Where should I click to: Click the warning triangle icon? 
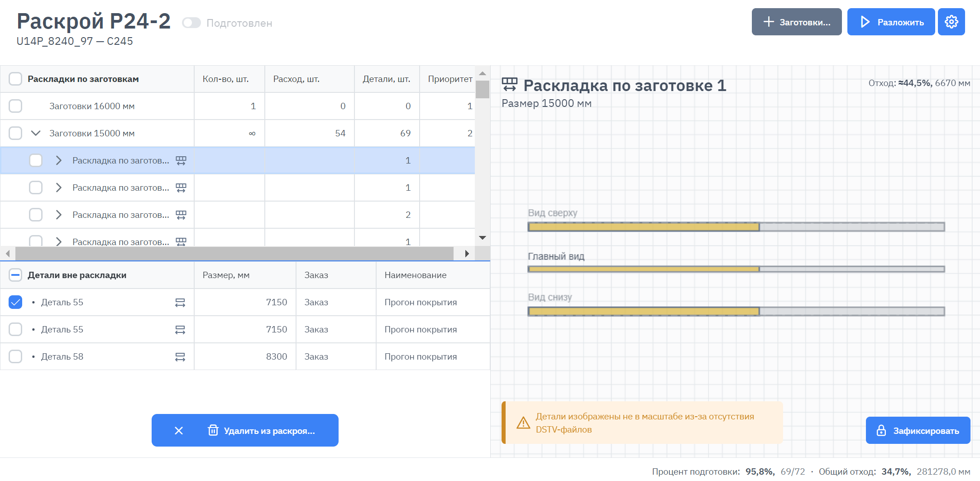[x=523, y=423]
